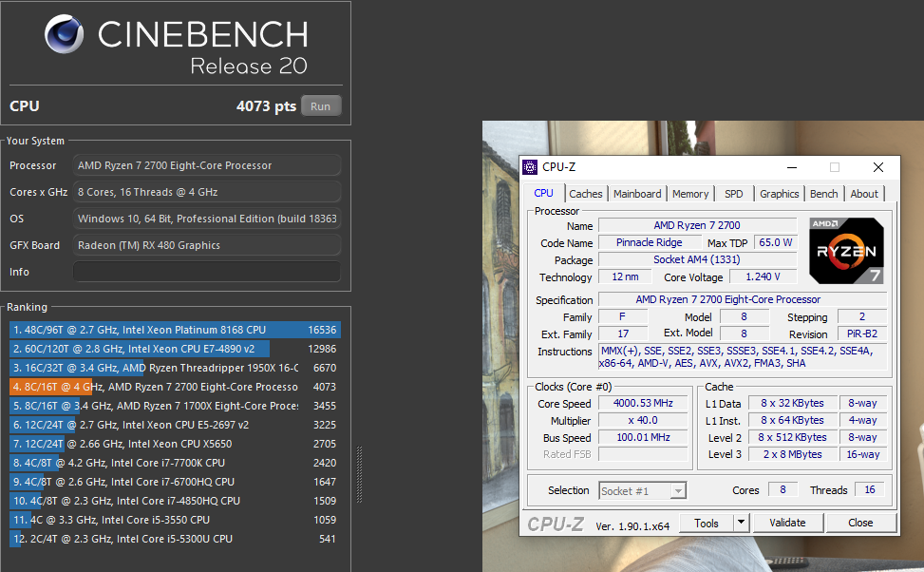924x572 pixels.
Task: Click the Cinebench sphere logo icon
Action: [66, 33]
